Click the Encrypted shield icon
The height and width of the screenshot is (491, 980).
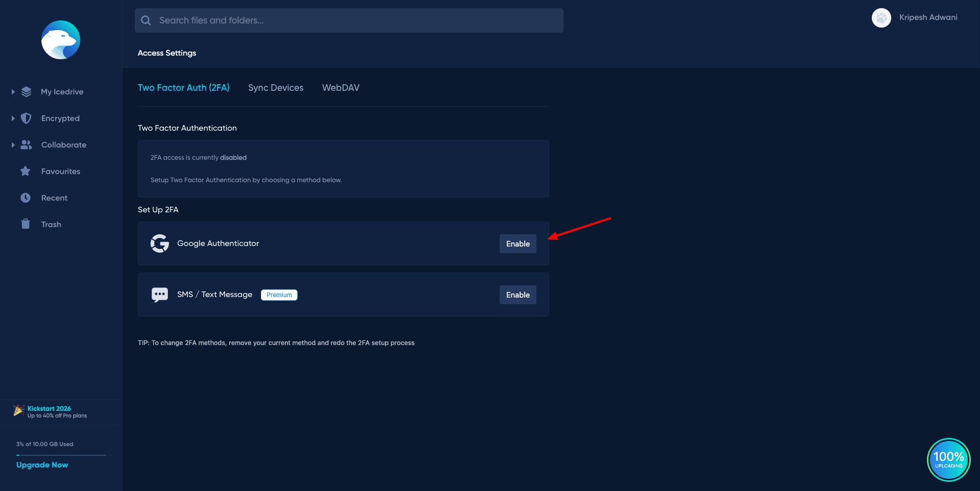click(x=26, y=118)
